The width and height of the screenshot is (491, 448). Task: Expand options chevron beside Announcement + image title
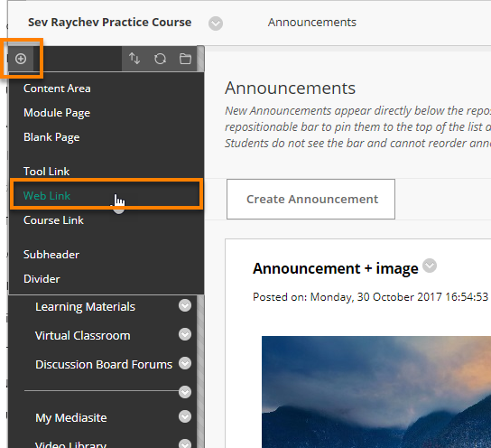point(430,266)
